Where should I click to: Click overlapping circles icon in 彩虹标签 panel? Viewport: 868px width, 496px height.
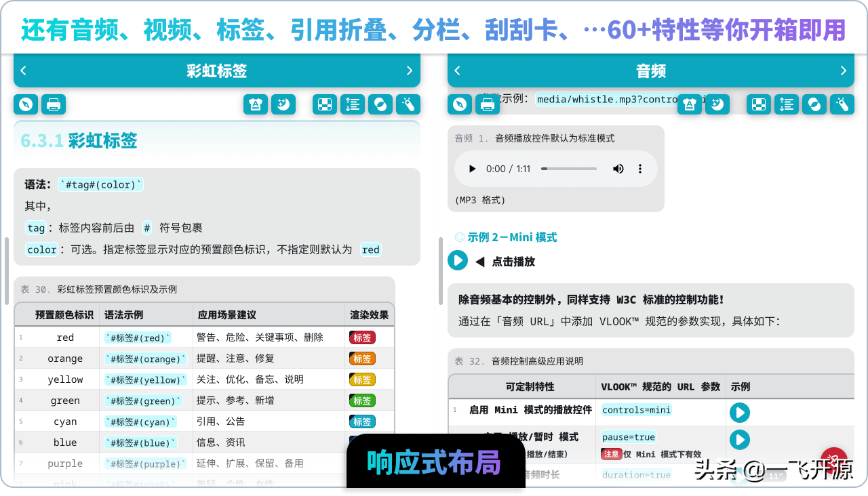(x=380, y=104)
